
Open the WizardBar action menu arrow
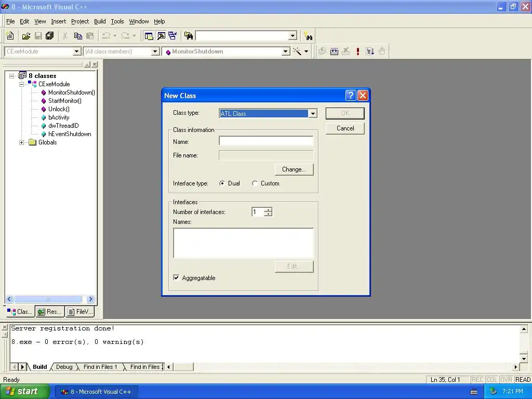coord(307,51)
